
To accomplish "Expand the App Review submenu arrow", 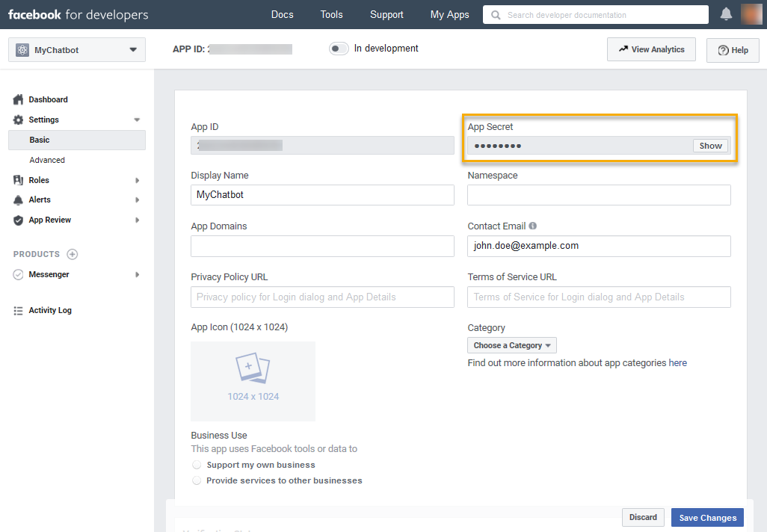I will [138, 220].
